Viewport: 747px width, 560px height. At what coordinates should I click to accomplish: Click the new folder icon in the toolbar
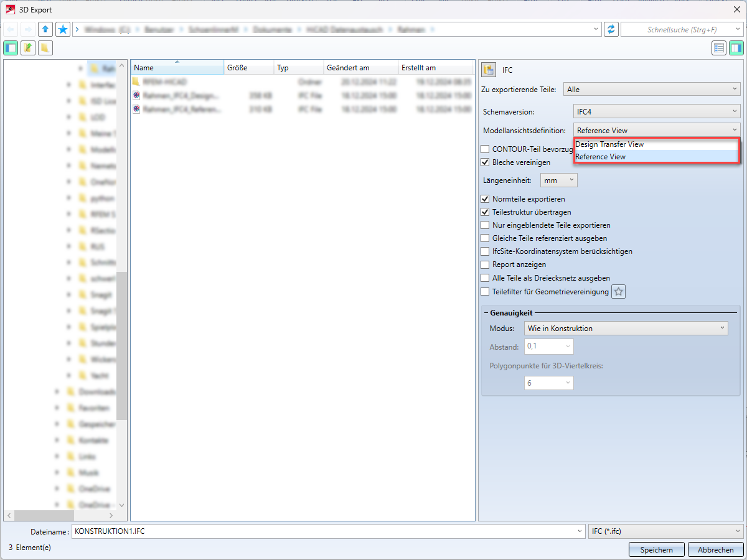click(x=45, y=47)
